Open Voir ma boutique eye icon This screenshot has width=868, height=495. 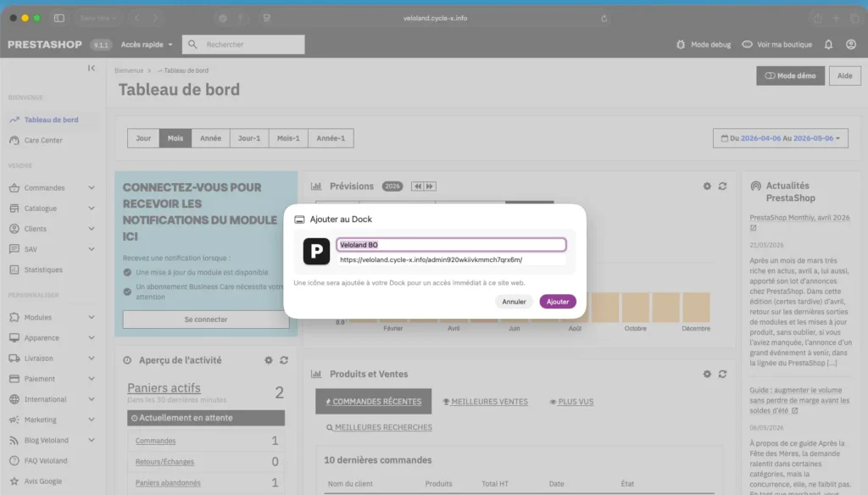pos(747,44)
